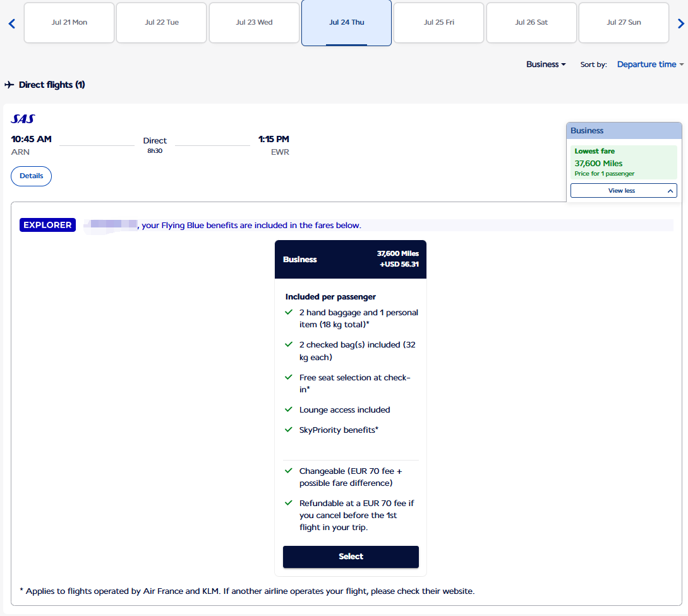Screen dimensions: 688x616
Task: Click the Business fare card header
Action: pos(350,259)
